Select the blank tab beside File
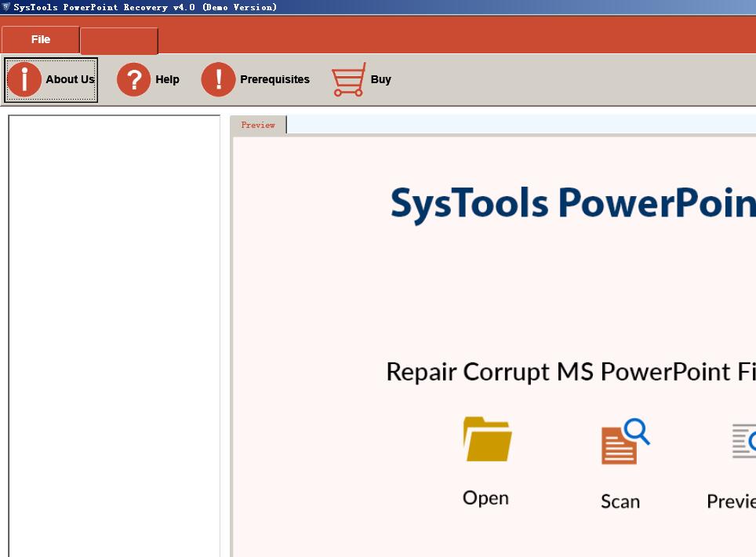This screenshot has height=557, width=756. (x=119, y=41)
